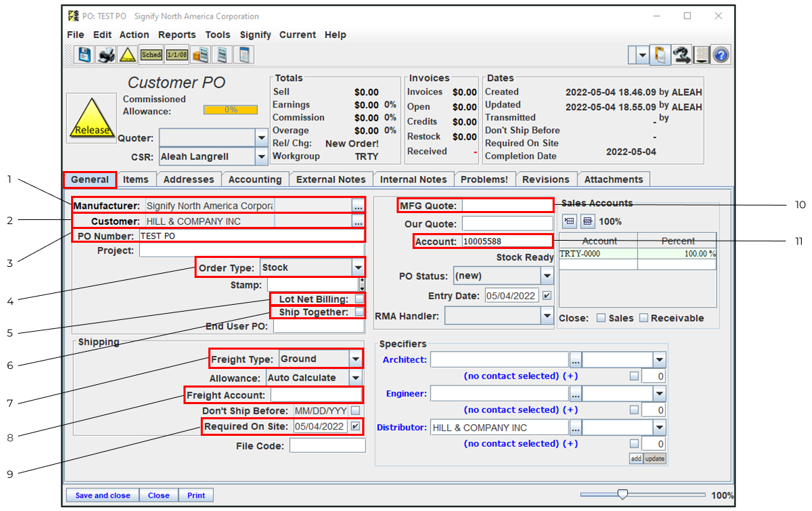The height and width of the screenshot is (511, 812).
Task: Expand the PO Status dropdown
Action: coord(547,276)
